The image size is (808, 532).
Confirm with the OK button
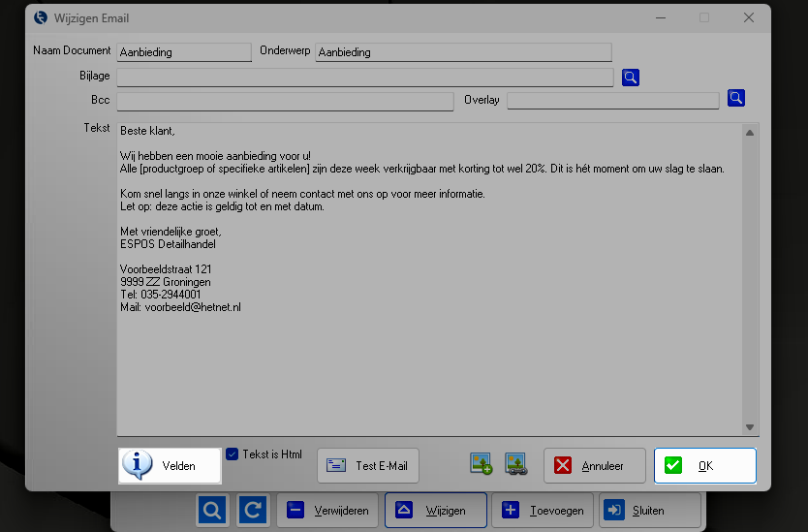coord(704,465)
